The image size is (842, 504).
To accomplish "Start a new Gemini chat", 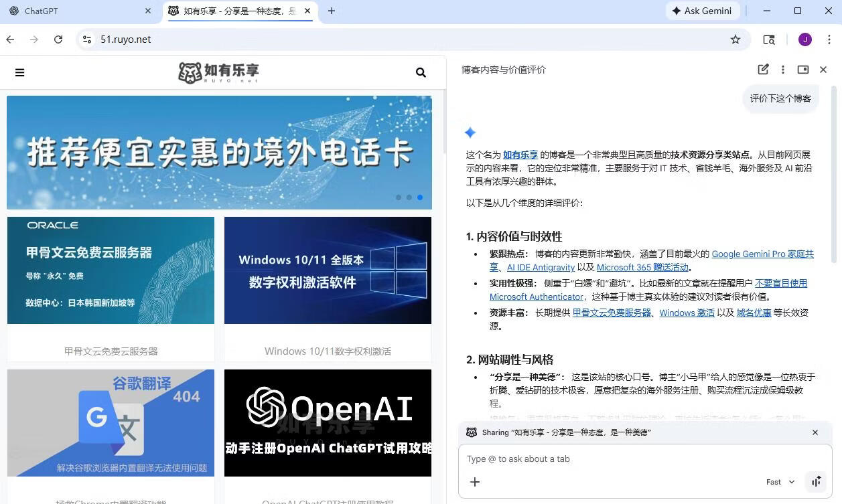I will [763, 70].
